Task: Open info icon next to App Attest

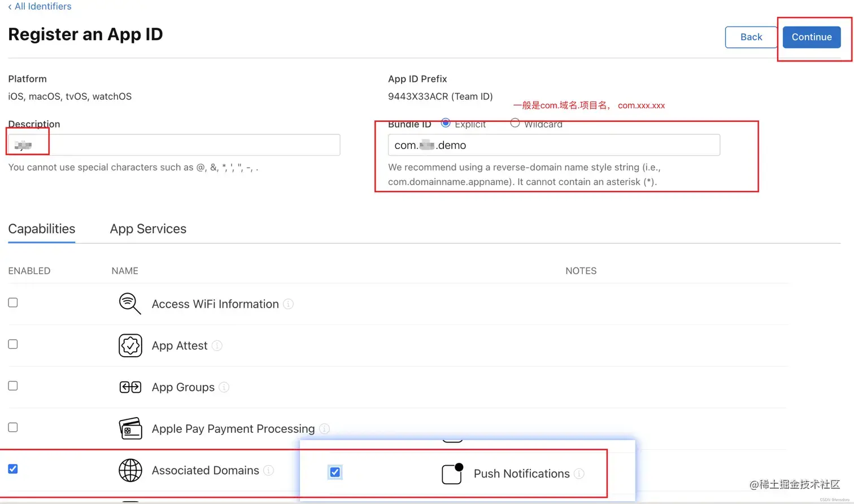Action: click(217, 346)
